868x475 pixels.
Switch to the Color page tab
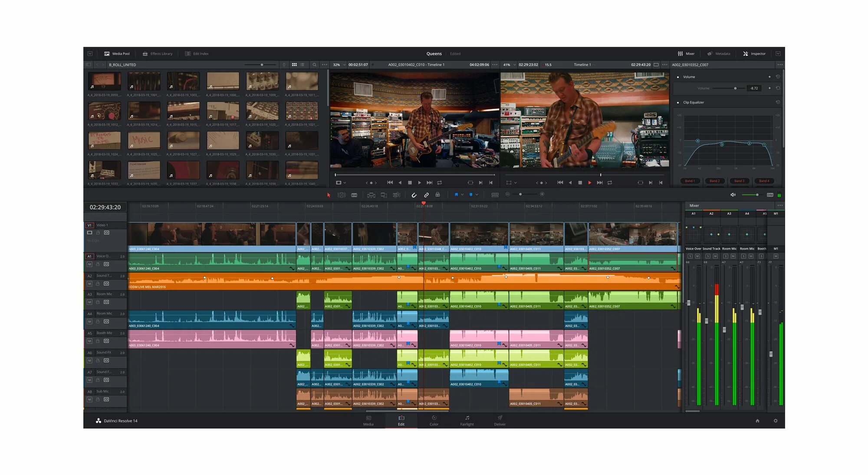click(434, 420)
